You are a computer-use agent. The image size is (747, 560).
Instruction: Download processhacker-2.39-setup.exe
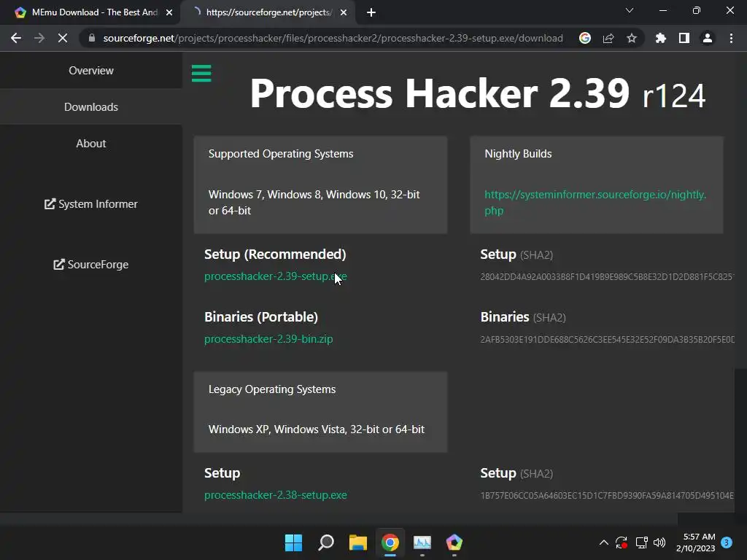pyautogui.click(x=275, y=276)
